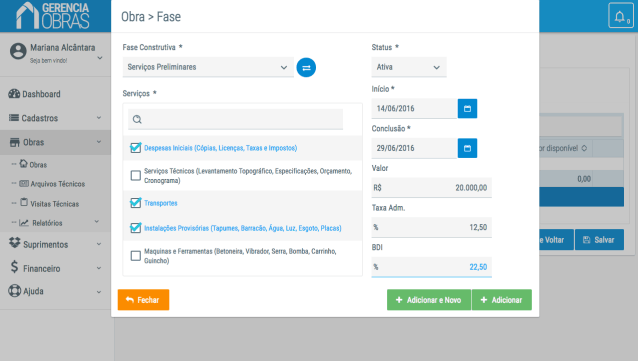Click the Transportes service label
638x361 pixels.
tap(161, 203)
